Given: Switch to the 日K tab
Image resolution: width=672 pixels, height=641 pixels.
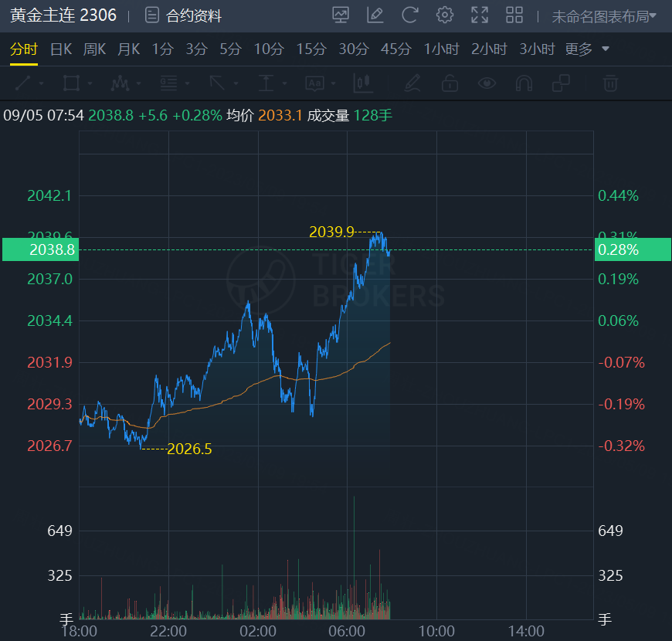Looking at the screenshot, I should click(61, 49).
